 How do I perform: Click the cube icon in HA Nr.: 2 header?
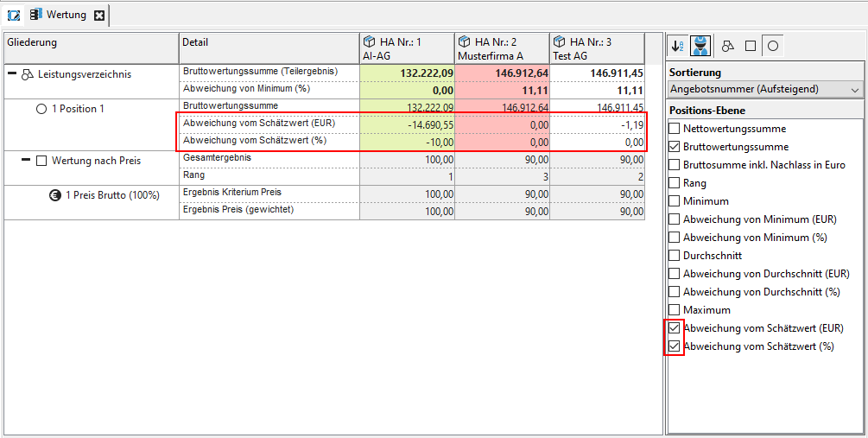[464, 41]
